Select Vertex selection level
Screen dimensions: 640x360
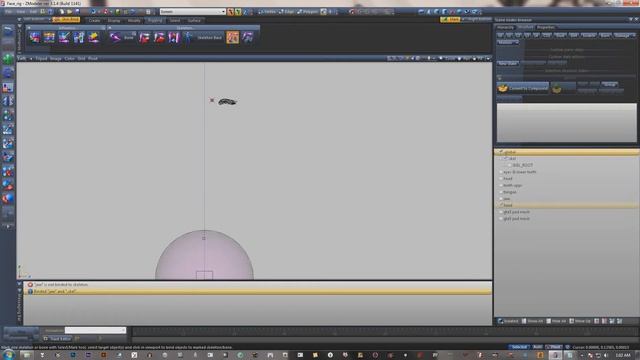point(268,12)
